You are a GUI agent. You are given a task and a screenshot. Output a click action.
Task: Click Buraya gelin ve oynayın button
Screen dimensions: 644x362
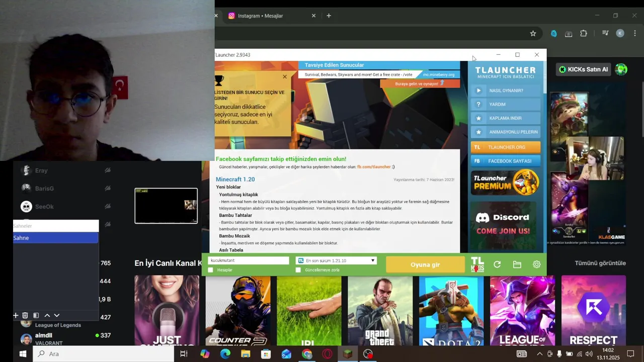pos(420,84)
